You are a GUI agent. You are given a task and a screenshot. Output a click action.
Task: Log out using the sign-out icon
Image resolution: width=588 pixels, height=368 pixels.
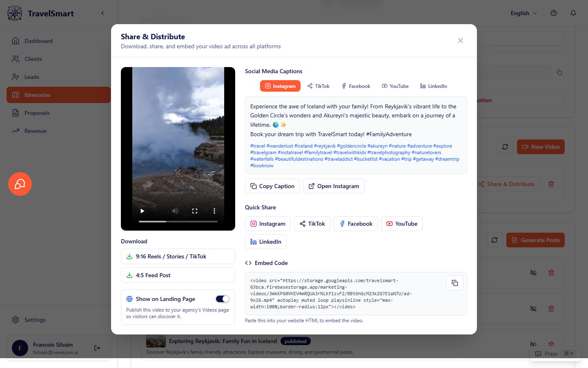pyautogui.click(x=97, y=348)
